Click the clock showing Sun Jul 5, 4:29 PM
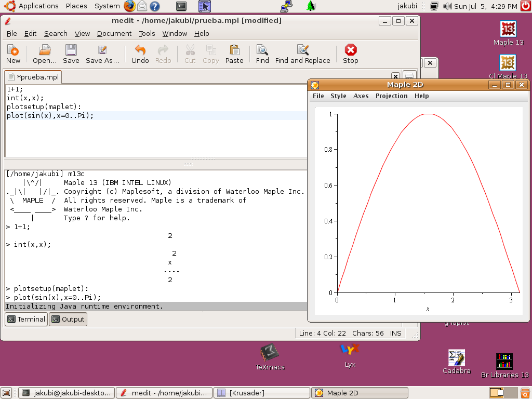Image resolution: width=532 pixels, height=399 pixels. tap(486, 6)
